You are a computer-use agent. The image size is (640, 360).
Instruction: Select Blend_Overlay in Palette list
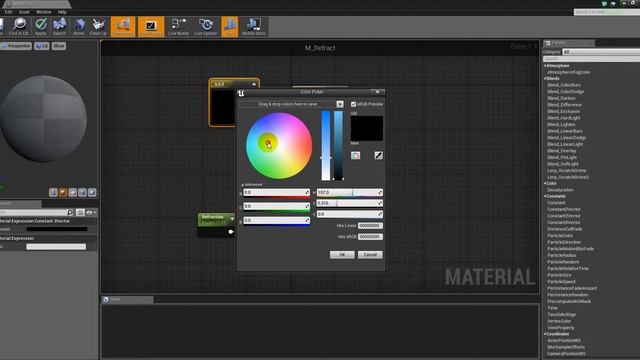(x=562, y=151)
